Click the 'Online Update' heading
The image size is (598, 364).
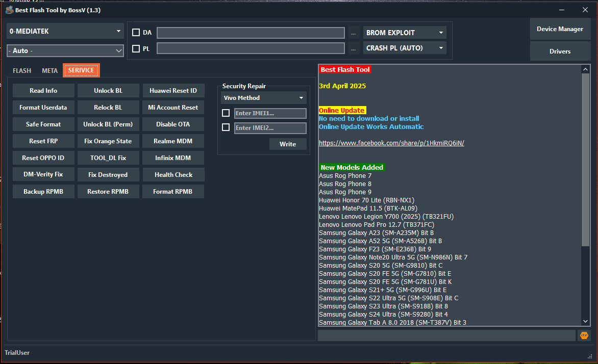point(342,111)
